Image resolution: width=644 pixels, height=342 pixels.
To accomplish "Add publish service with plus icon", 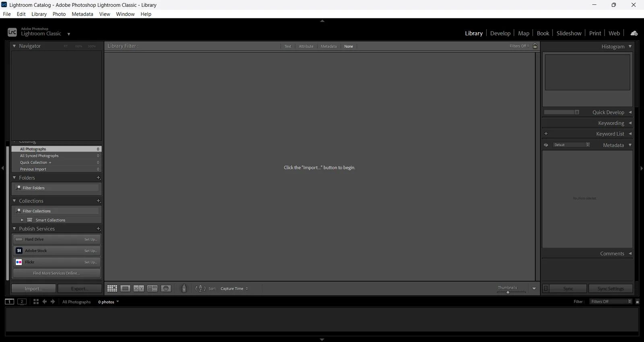I will (98, 229).
